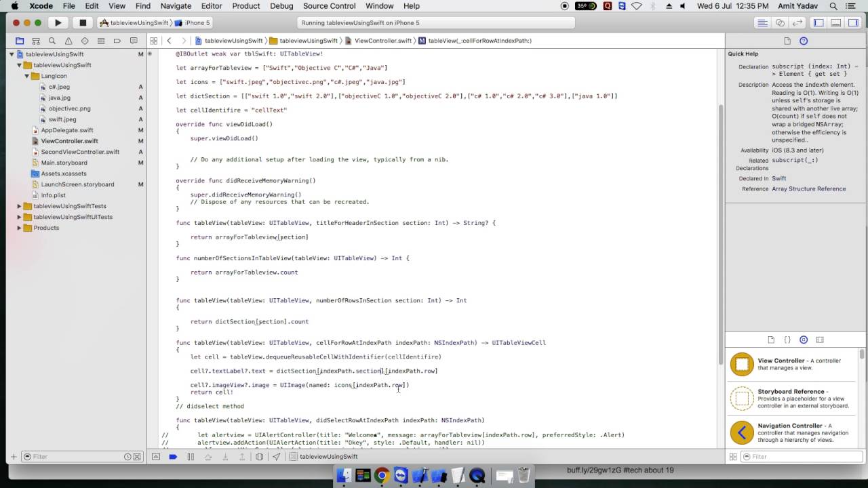Toggle the Utilities pane visibility
This screenshot has height=488, width=868.
click(x=853, y=22)
